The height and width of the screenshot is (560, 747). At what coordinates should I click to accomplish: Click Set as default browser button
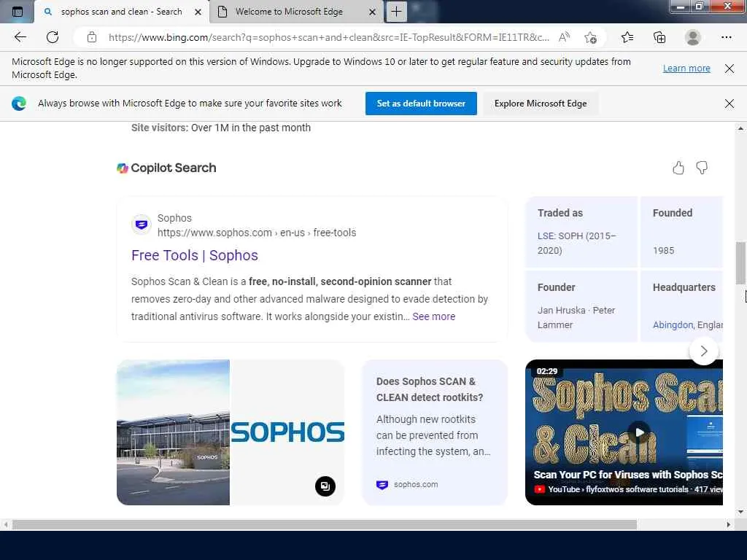(421, 104)
